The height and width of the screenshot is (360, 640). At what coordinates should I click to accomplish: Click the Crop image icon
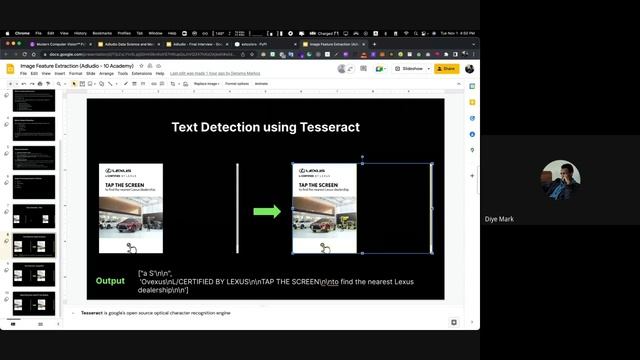[173, 84]
